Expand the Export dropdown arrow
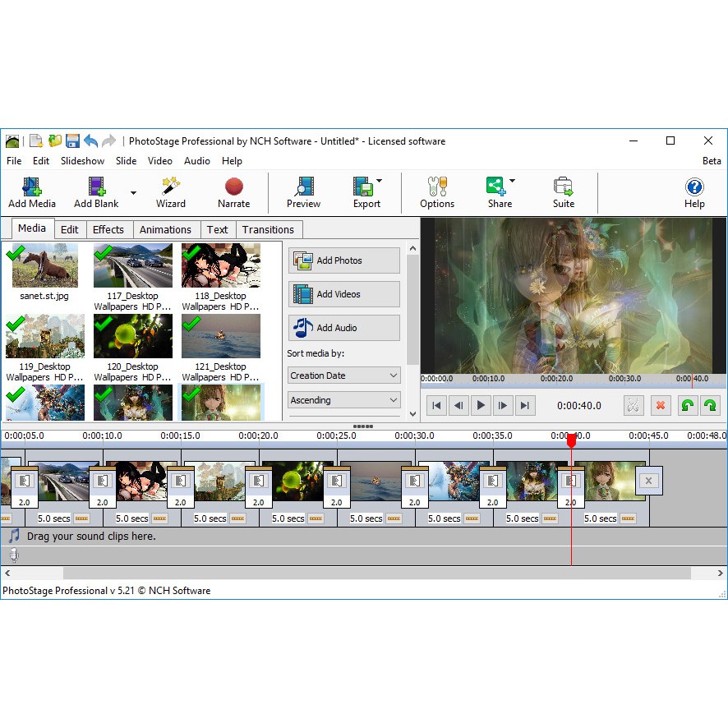728x728 pixels. coord(379,182)
